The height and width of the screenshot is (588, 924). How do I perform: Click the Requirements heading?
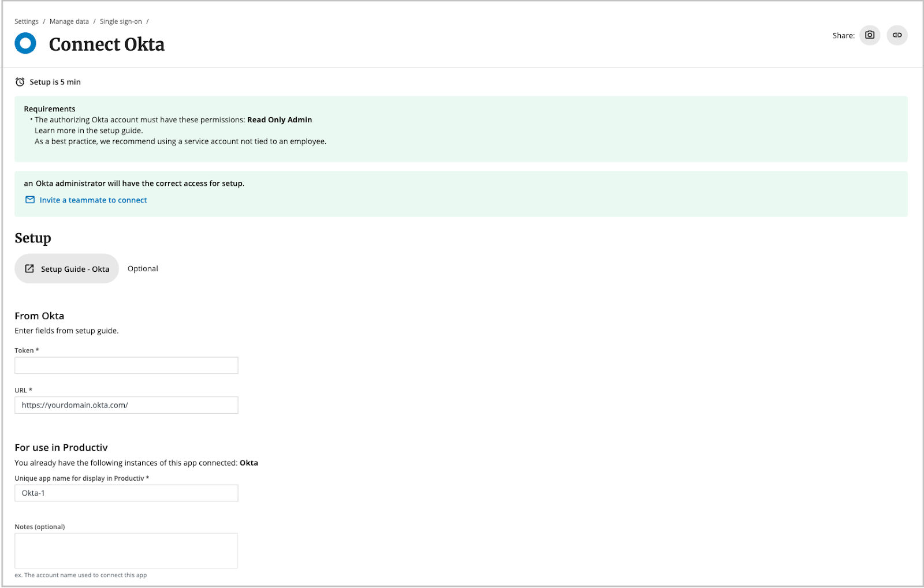(50, 109)
